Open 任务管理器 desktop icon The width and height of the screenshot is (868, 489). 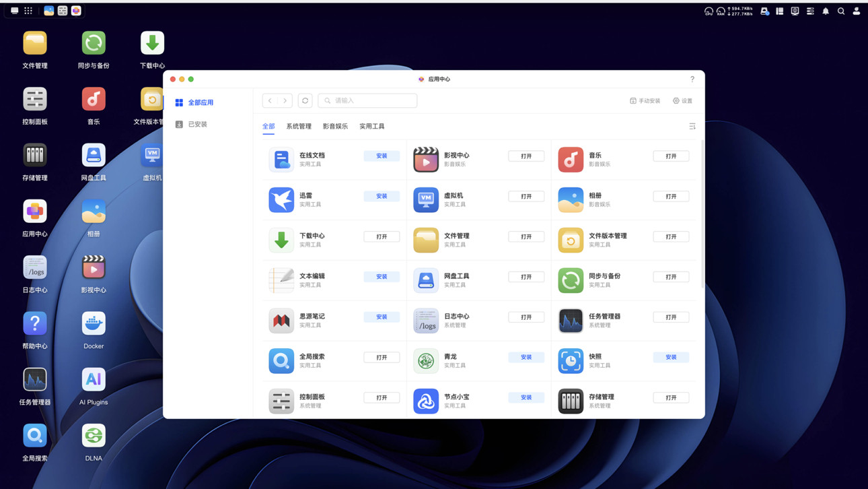point(35,379)
